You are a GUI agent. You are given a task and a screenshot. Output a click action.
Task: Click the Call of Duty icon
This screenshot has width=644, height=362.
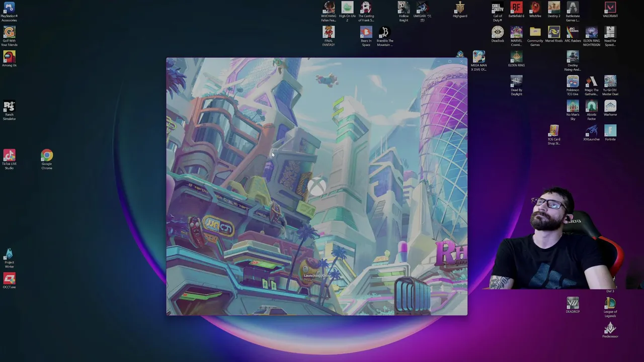click(498, 12)
